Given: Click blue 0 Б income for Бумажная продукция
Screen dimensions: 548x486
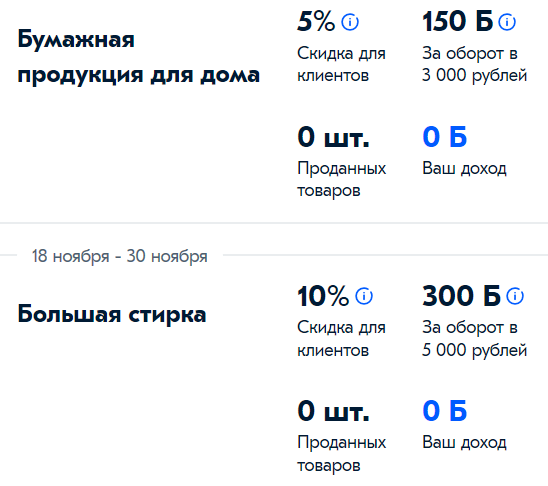Looking at the screenshot, I should [x=445, y=137].
